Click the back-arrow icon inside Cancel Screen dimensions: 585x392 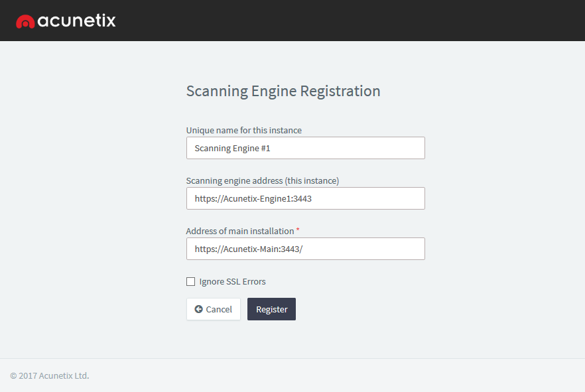coord(198,309)
